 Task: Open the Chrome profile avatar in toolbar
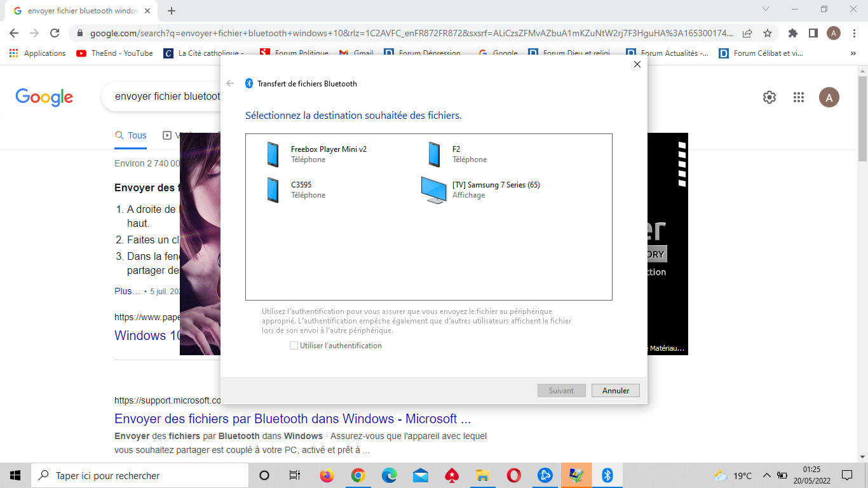coord(834,33)
